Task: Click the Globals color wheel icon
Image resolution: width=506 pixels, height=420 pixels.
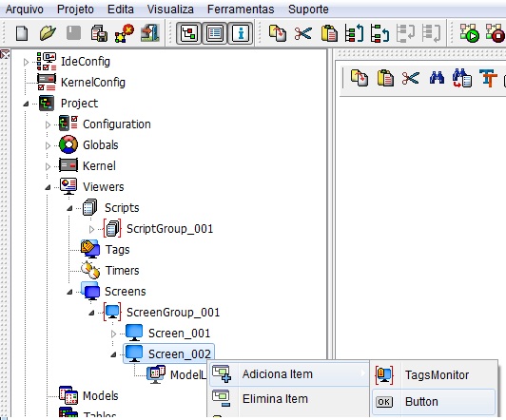Action: coord(68,144)
